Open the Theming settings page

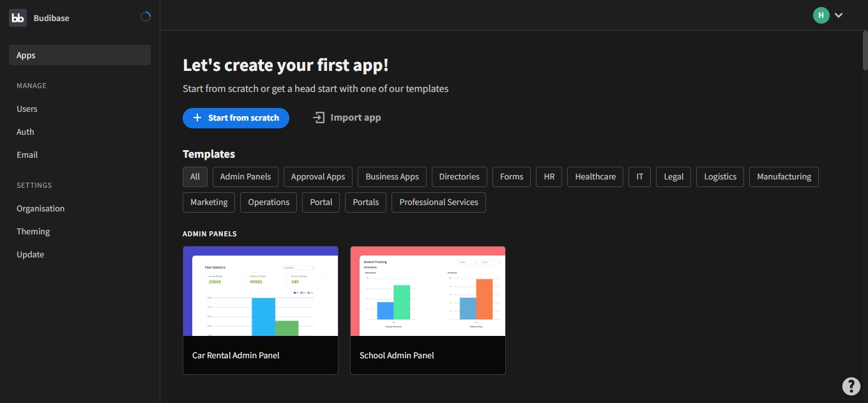33,231
